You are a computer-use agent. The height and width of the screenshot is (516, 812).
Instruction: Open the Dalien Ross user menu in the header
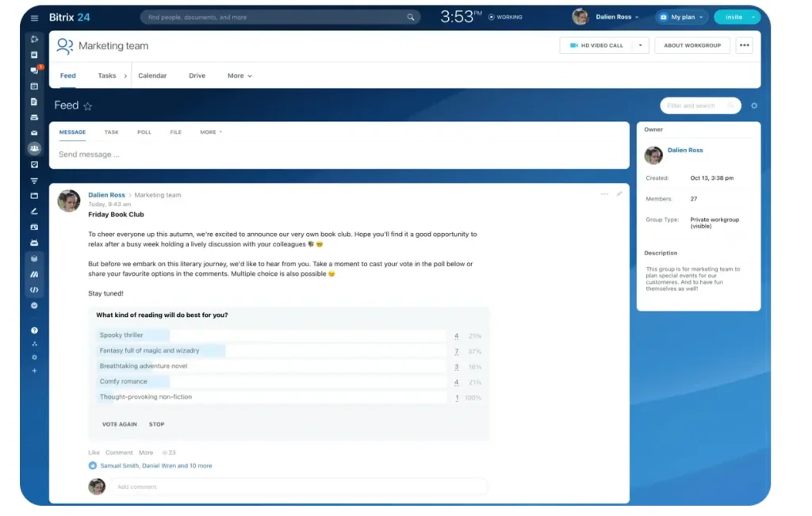pyautogui.click(x=607, y=17)
